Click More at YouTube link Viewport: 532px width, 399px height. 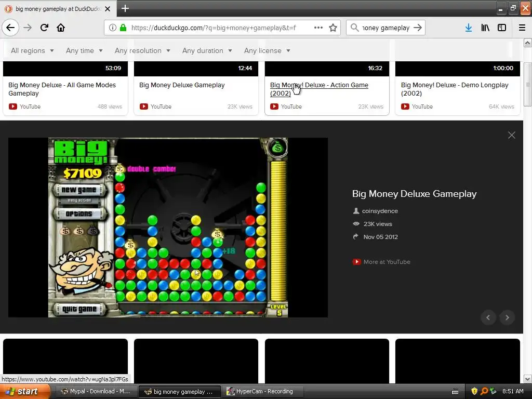[387, 262]
